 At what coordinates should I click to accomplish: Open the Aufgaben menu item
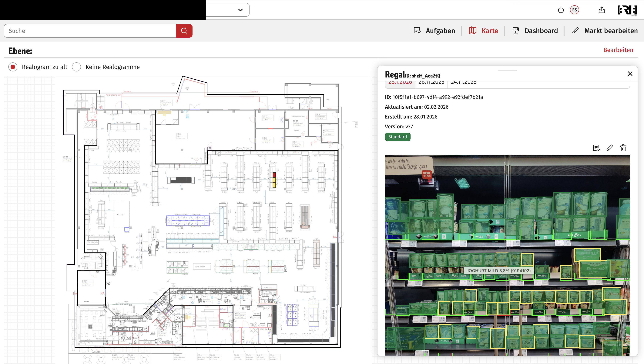point(417,30)
